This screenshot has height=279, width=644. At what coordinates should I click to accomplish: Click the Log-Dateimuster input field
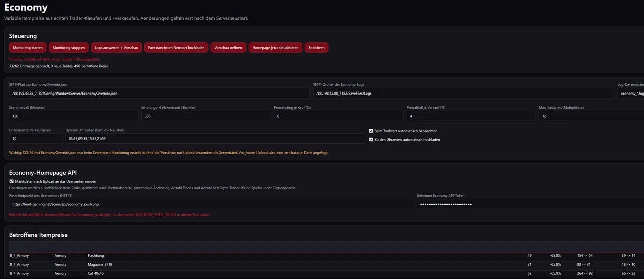pos(631,94)
